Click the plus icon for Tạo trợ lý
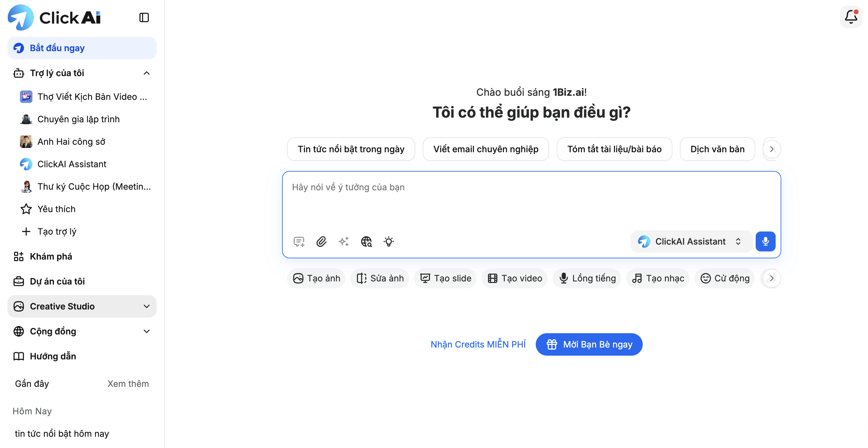Viewport: 868px width, 448px height. pyautogui.click(x=26, y=231)
